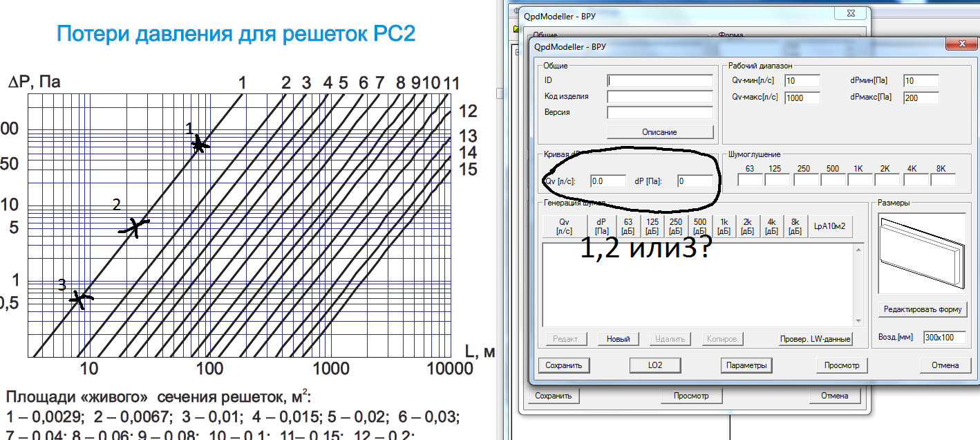Viewport: 980px width, 440px height.
Task: Click the Редакт. button under the noise list
Action: (x=567, y=339)
